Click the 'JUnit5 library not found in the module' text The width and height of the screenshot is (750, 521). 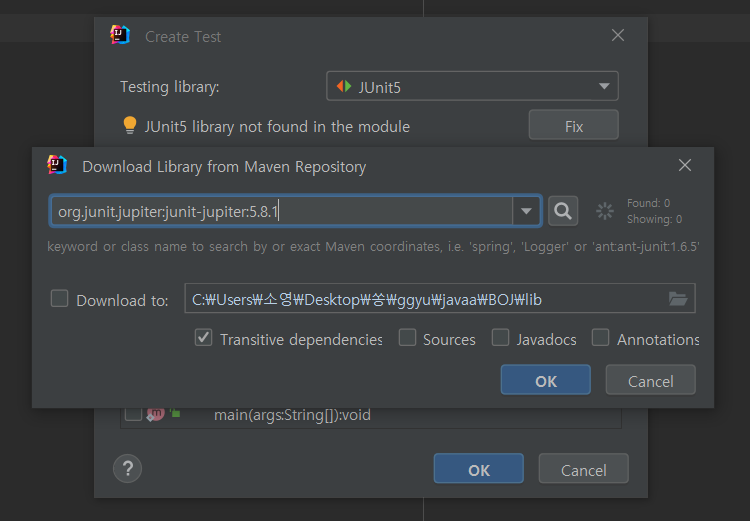click(x=277, y=127)
